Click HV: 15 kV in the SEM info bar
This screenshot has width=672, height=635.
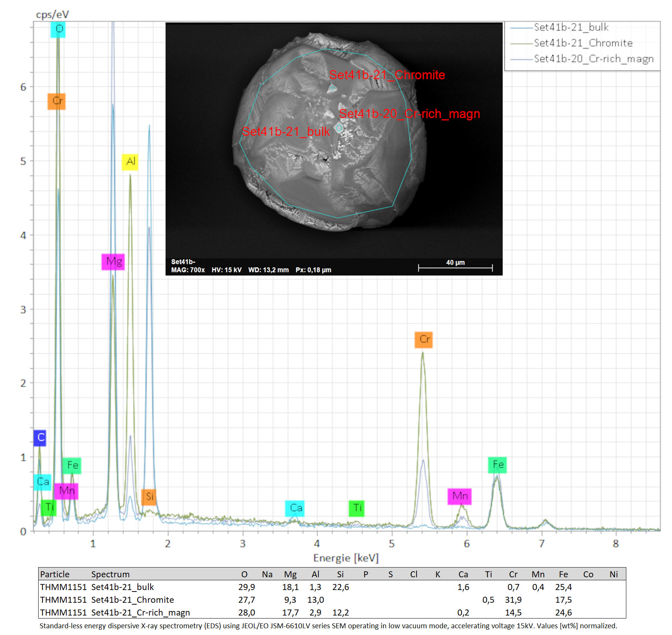pos(227,270)
